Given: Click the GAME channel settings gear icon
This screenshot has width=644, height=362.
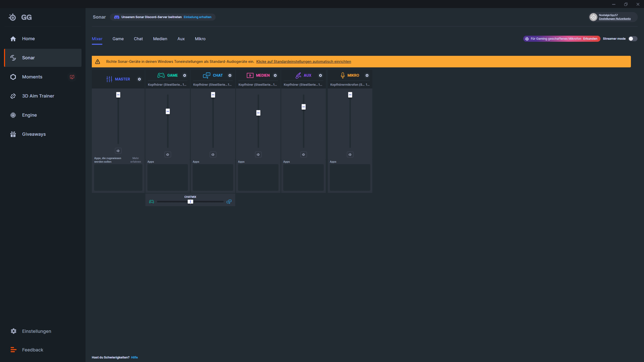Looking at the screenshot, I should click(185, 75).
